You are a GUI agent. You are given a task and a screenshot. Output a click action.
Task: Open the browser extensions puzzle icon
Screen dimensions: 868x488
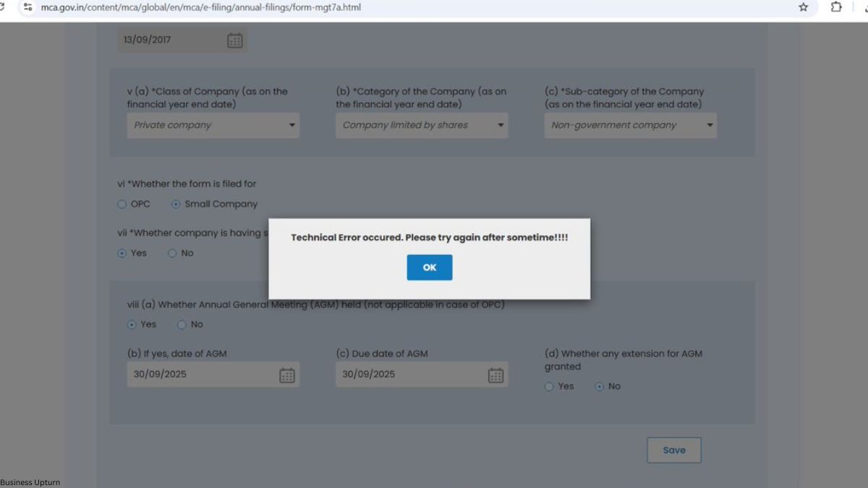click(836, 7)
